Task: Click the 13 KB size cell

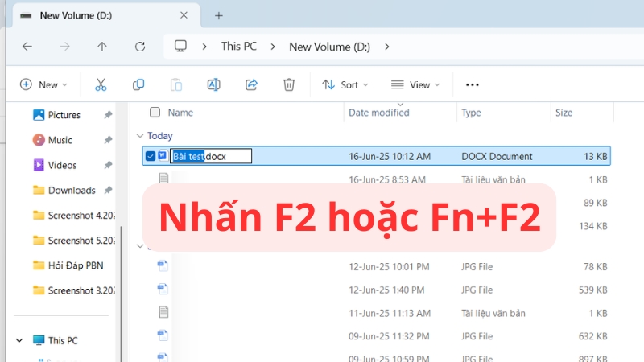Action: click(595, 156)
